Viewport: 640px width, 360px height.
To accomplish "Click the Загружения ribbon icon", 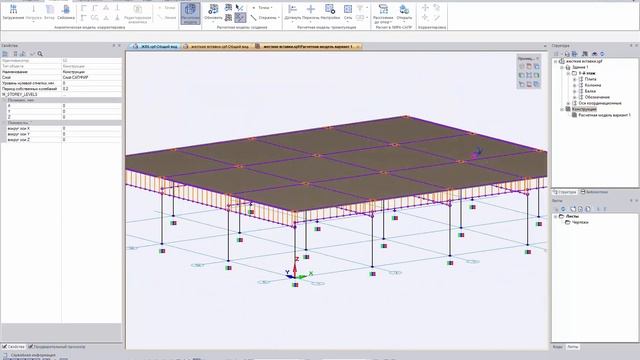I will [x=13, y=12].
